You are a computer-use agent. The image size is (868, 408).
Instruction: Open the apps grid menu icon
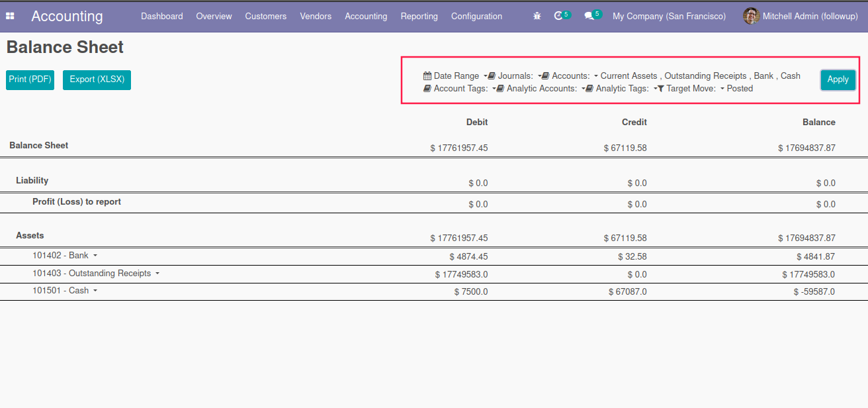tap(10, 16)
